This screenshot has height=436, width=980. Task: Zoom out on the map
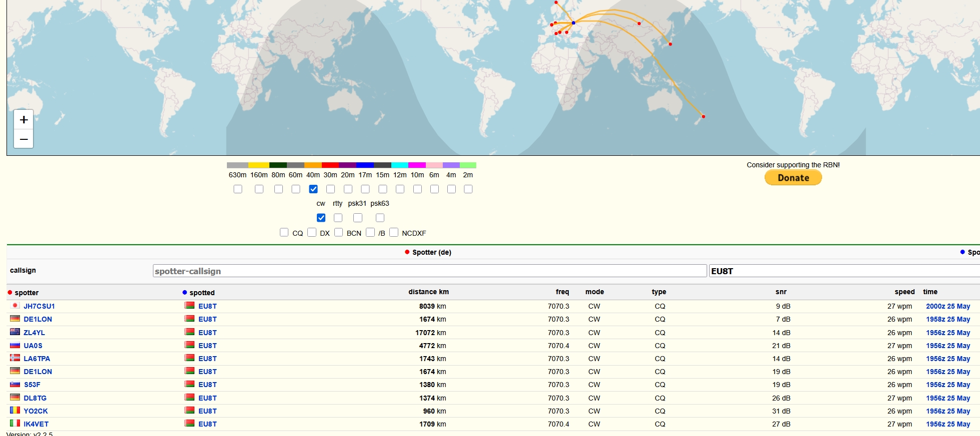pyautogui.click(x=23, y=139)
